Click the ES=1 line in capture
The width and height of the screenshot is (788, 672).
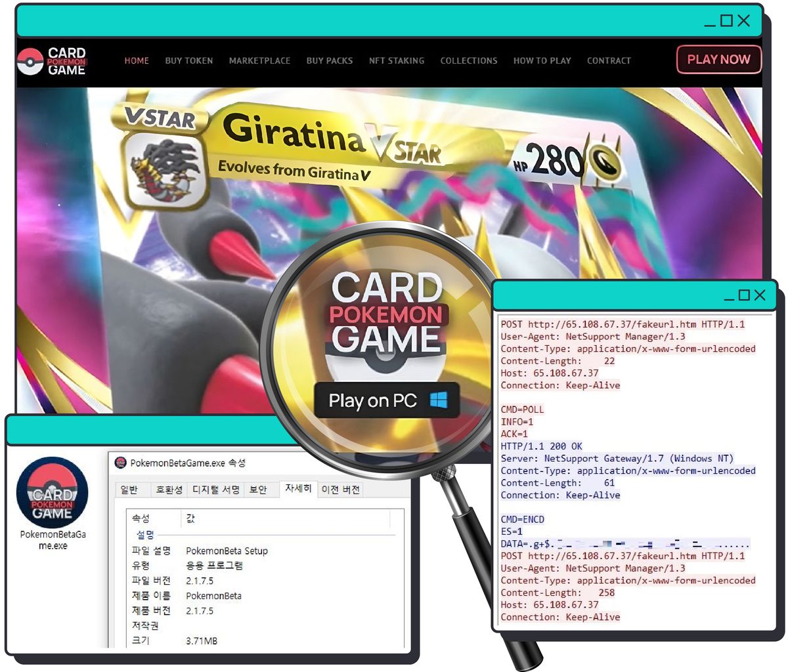click(512, 532)
